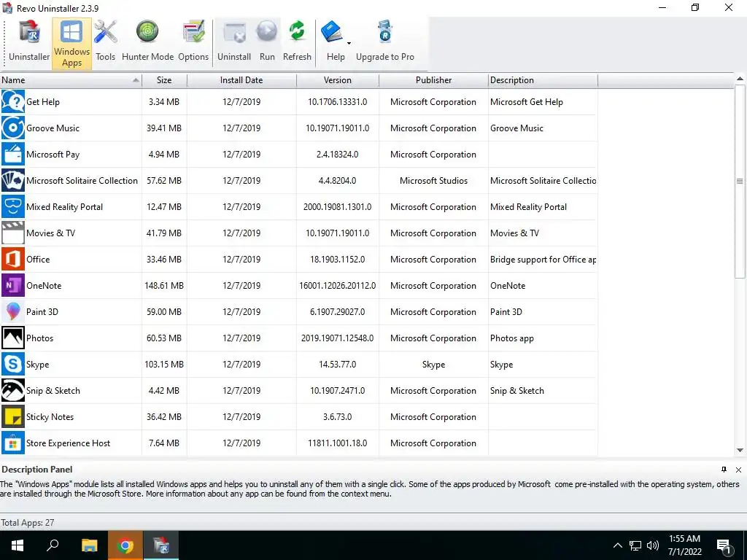
Task: Click the Run toolbar button
Action: coord(267,42)
